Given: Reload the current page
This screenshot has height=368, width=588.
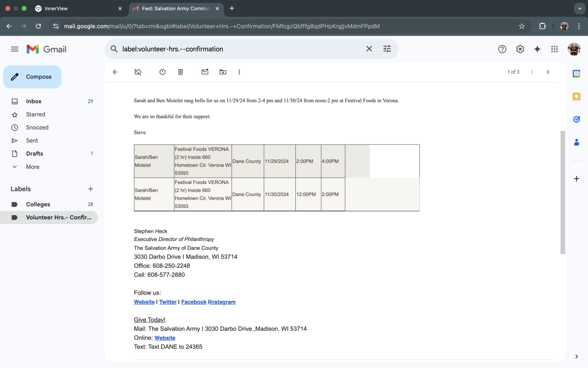Looking at the screenshot, I should [38, 26].
